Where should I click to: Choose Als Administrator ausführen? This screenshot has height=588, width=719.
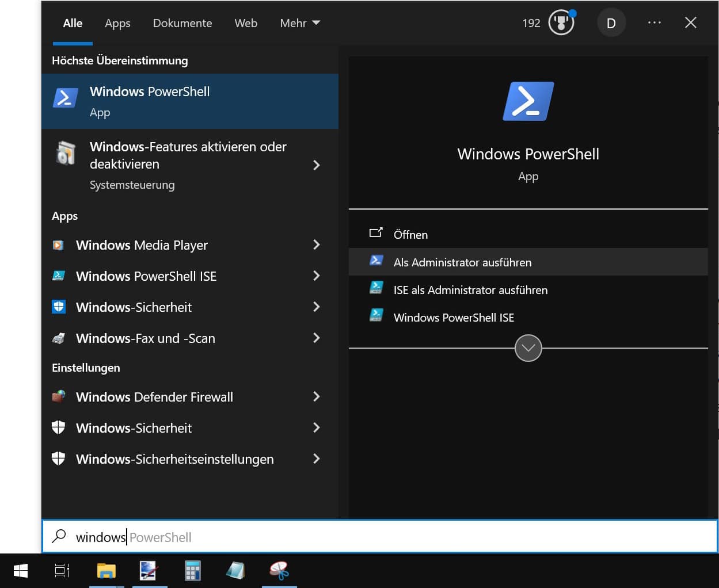point(528,262)
